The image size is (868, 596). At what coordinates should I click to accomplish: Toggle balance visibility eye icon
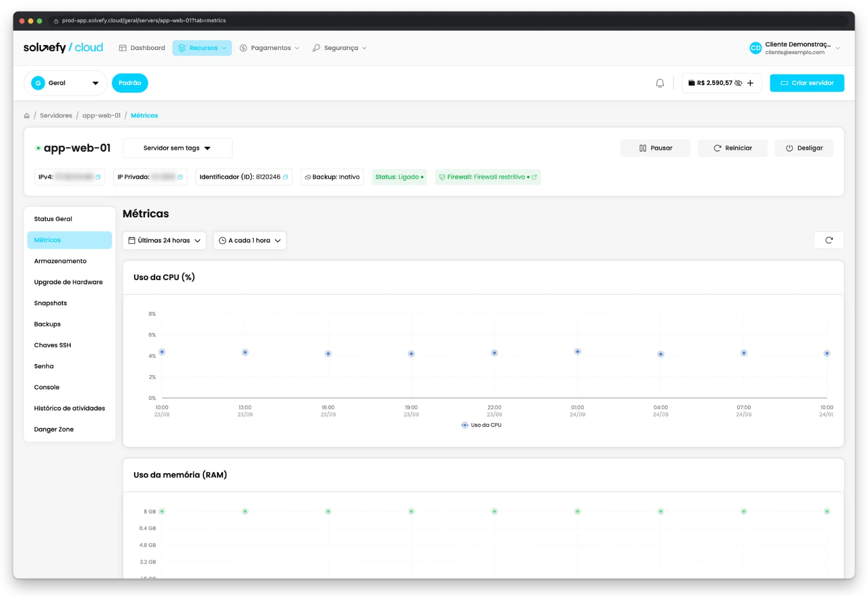point(738,83)
